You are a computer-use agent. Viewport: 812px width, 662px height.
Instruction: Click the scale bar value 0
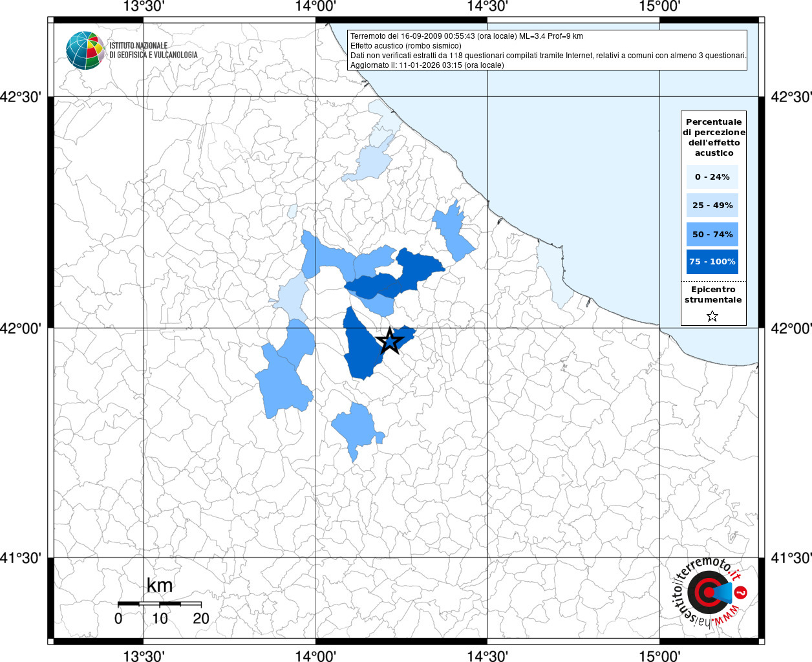(x=118, y=619)
